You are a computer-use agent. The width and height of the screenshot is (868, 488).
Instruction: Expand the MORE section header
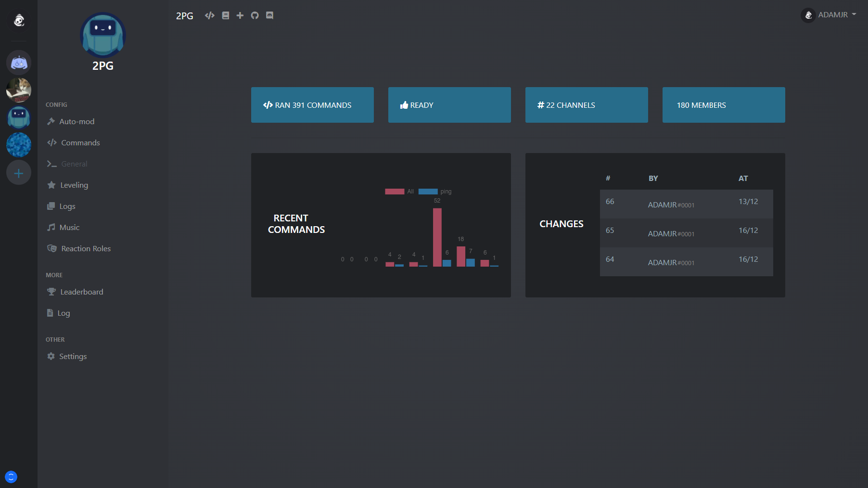tap(54, 275)
